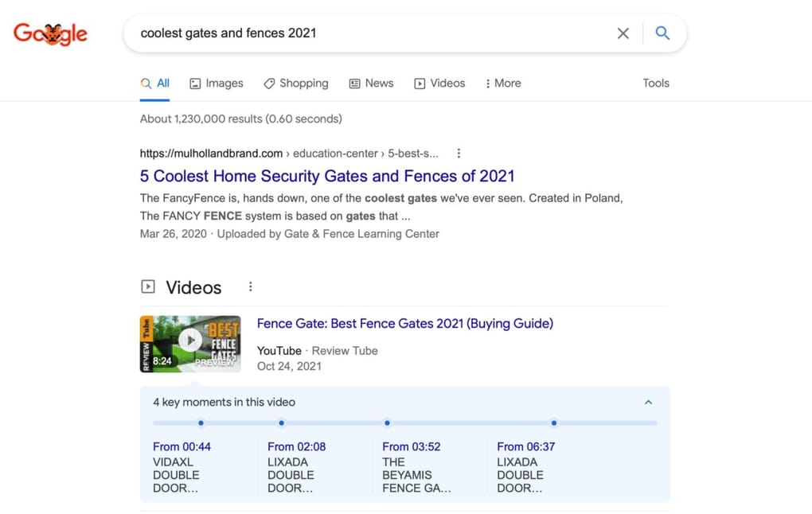This screenshot has width=812, height=514.
Task: Click the Videos section play icon
Action: pos(148,286)
